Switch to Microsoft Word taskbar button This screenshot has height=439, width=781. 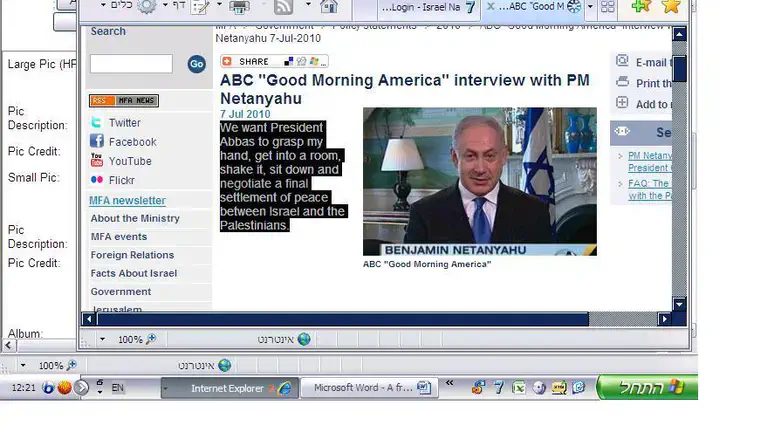[x=369, y=388]
